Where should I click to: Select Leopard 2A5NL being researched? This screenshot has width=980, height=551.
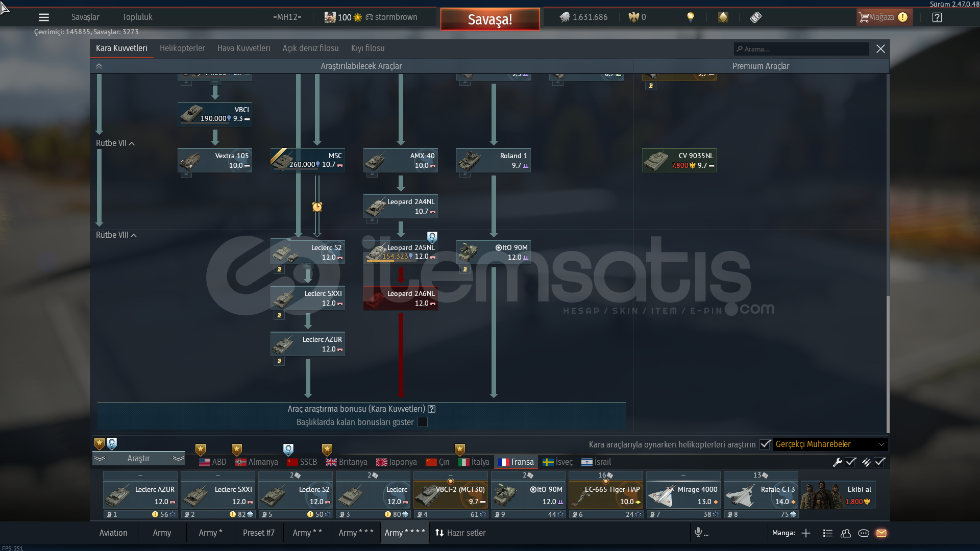(401, 252)
